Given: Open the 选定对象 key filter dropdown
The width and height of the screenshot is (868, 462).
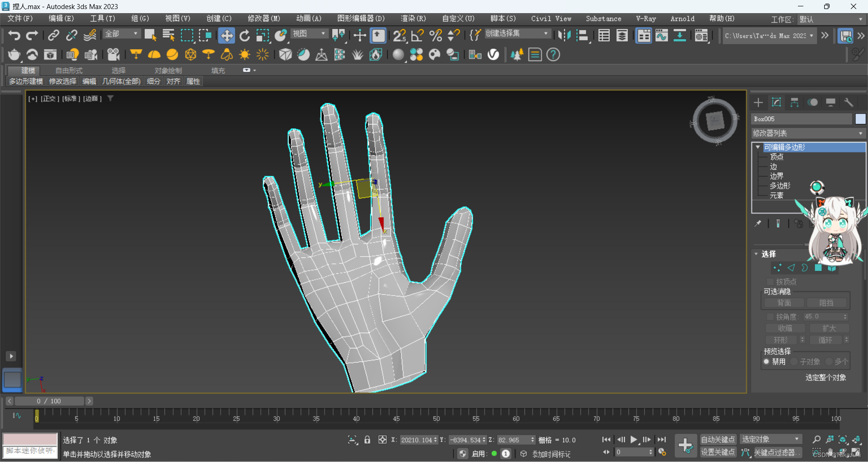Looking at the screenshot, I should tap(771, 439).
